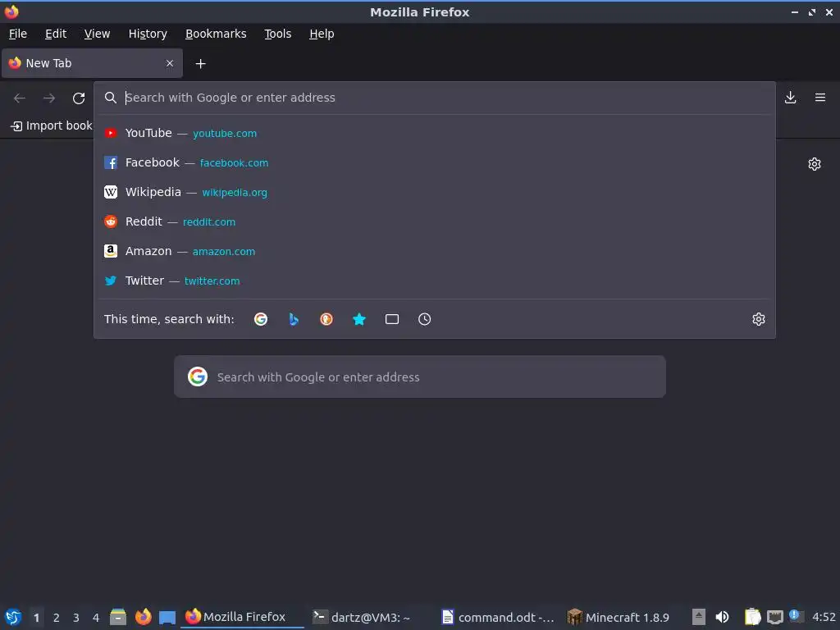
Task: Open search settings gear in the URL dropdown
Action: click(759, 319)
